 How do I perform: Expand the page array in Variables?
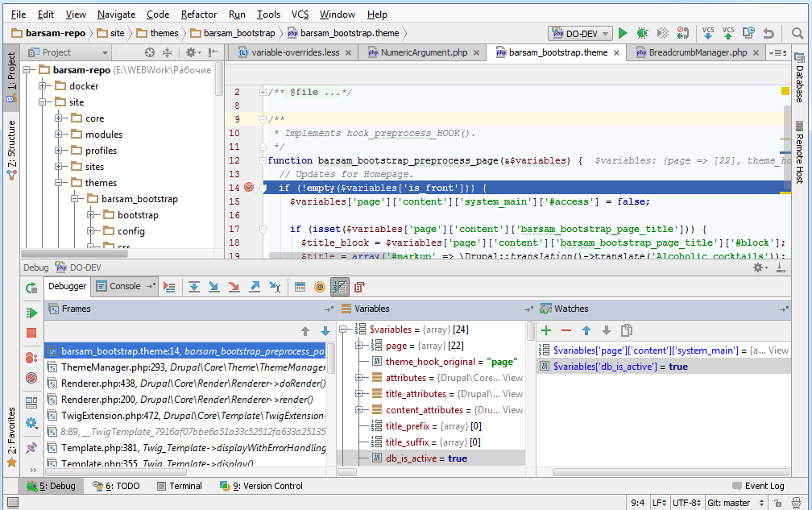358,346
